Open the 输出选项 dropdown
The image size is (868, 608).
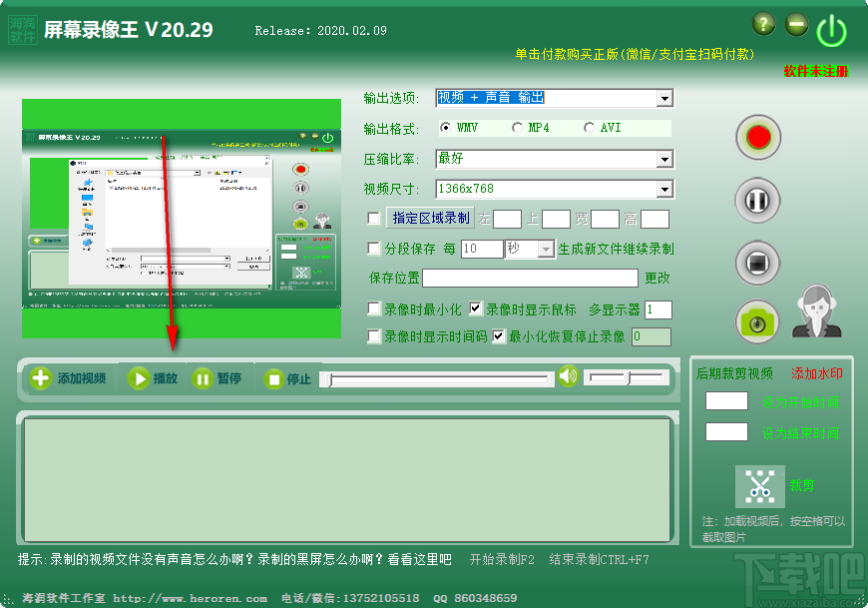[664, 99]
